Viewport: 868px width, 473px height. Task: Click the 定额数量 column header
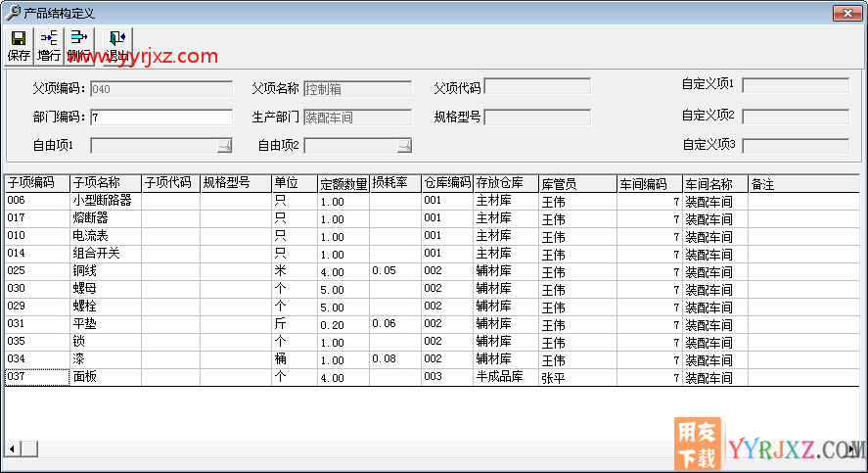[343, 183]
